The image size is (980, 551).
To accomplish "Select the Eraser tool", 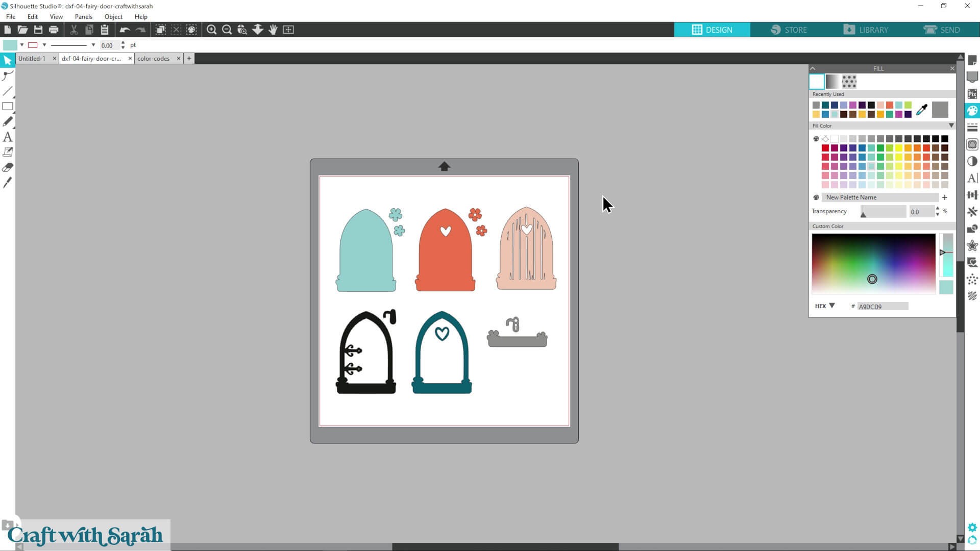I will point(8,167).
